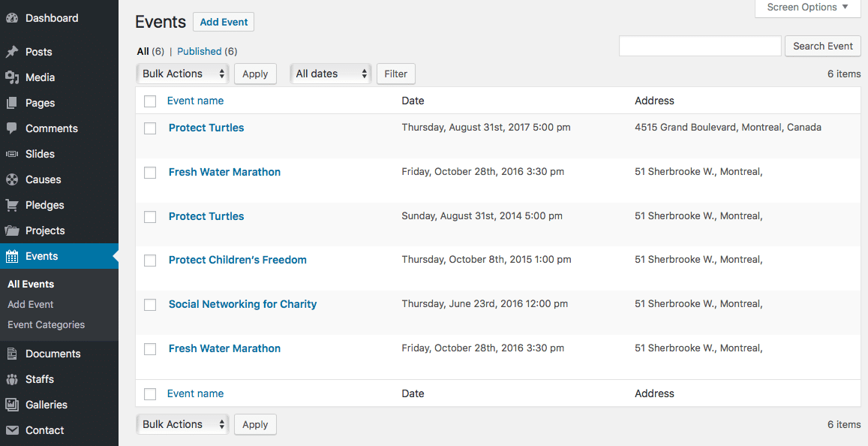Click the Contact envelope icon
This screenshot has height=446, width=868.
pos(11,430)
